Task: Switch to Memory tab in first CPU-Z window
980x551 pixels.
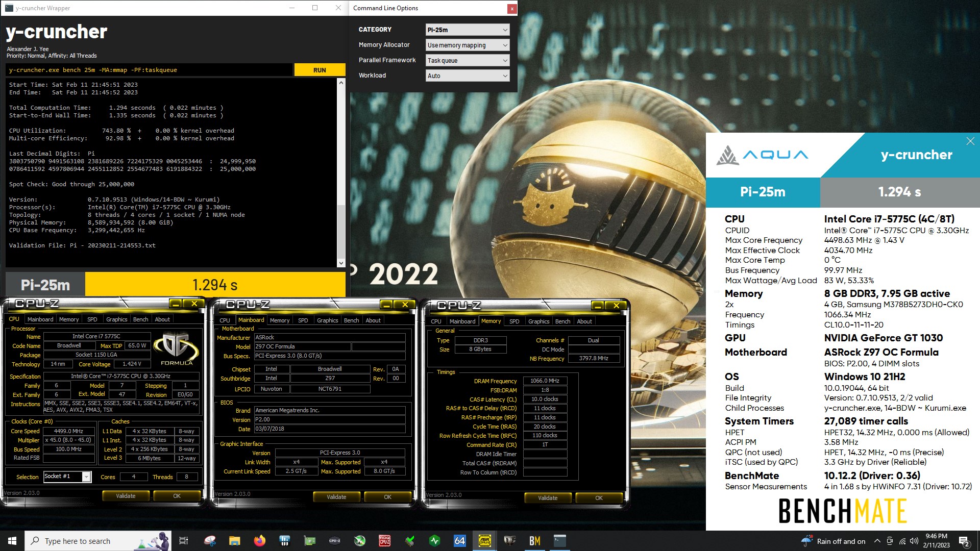Action: pyautogui.click(x=69, y=319)
